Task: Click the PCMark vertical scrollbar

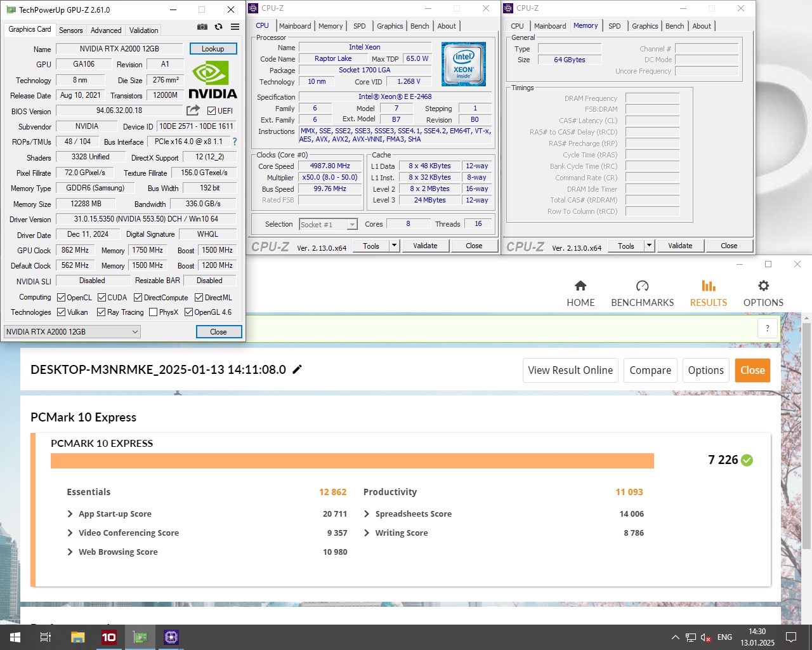Action: [807, 435]
